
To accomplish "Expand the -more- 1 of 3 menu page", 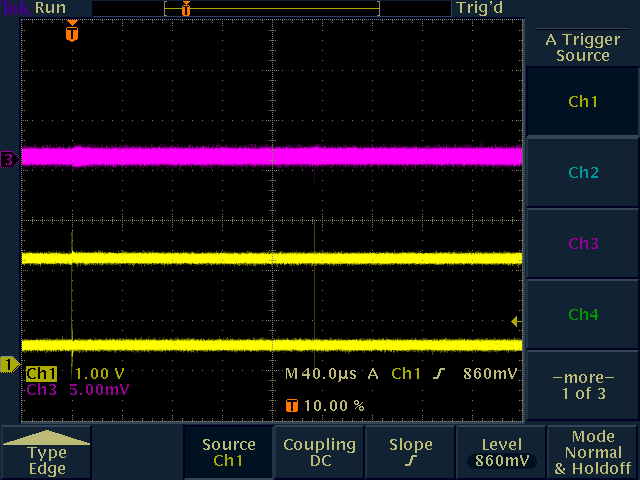I will [x=582, y=386].
